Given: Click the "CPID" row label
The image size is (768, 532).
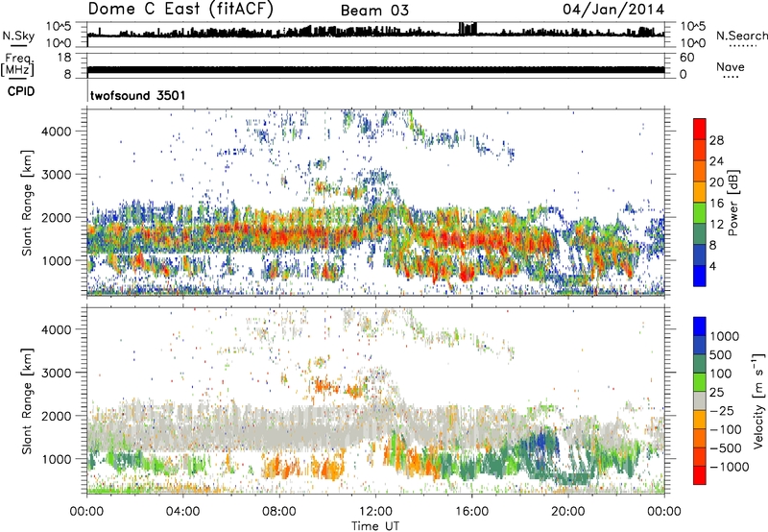Looking at the screenshot, I should (x=21, y=91).
